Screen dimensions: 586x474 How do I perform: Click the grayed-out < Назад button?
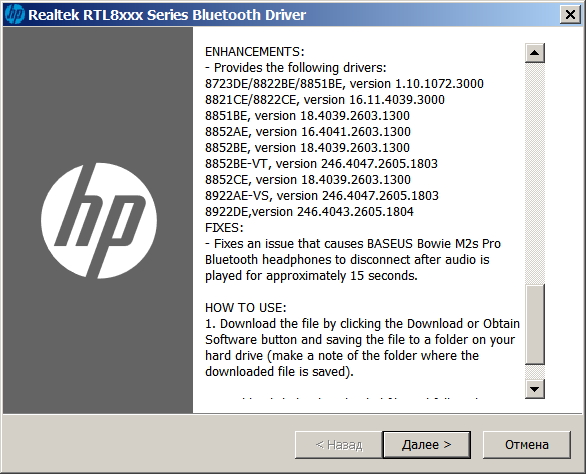click(339, 445)
